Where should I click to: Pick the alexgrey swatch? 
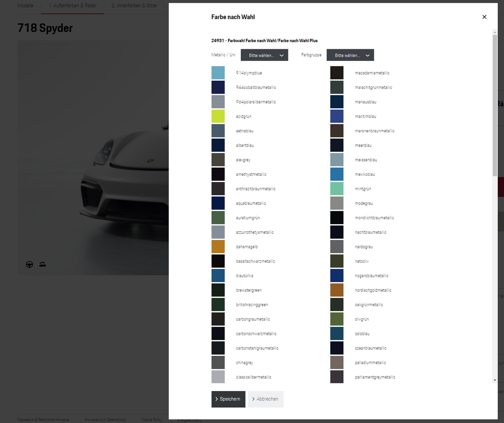pyautogui.click(x=218, y=159)
